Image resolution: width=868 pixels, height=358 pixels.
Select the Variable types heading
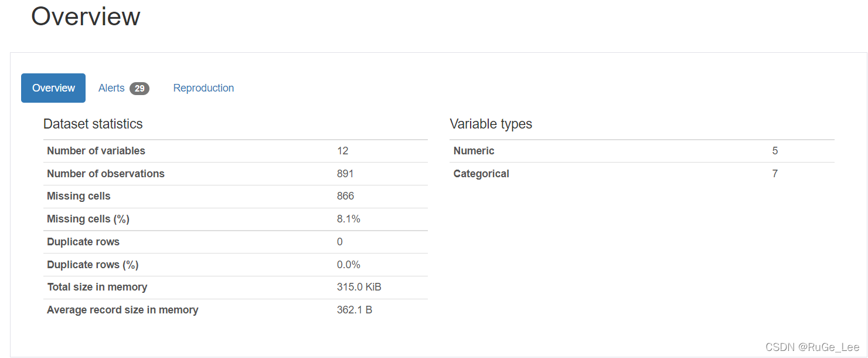pos(491,124)
